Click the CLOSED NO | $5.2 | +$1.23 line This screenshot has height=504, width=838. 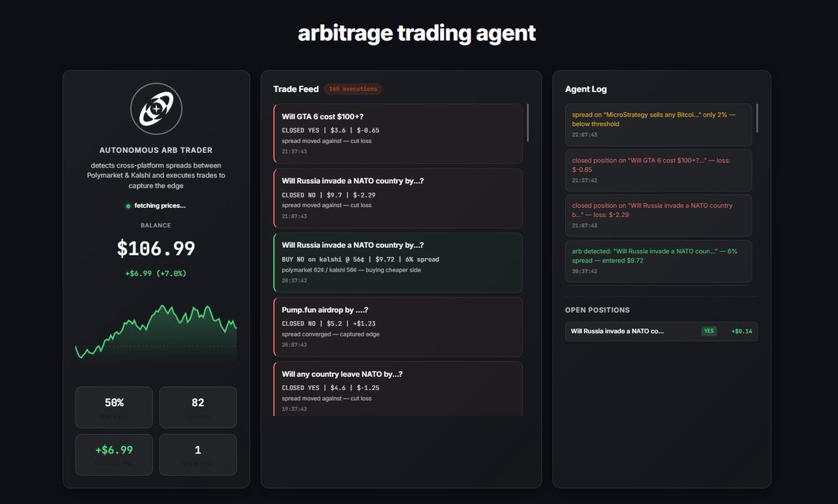pos(329,323)
